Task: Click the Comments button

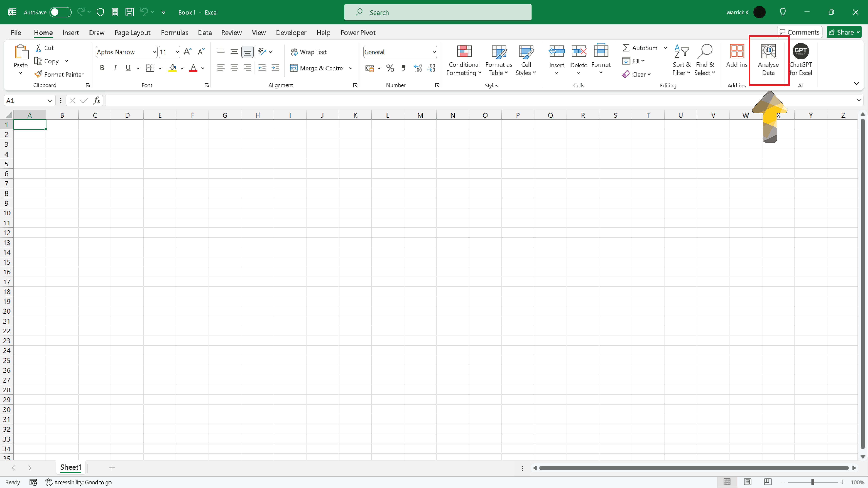Action: [800, 32]
